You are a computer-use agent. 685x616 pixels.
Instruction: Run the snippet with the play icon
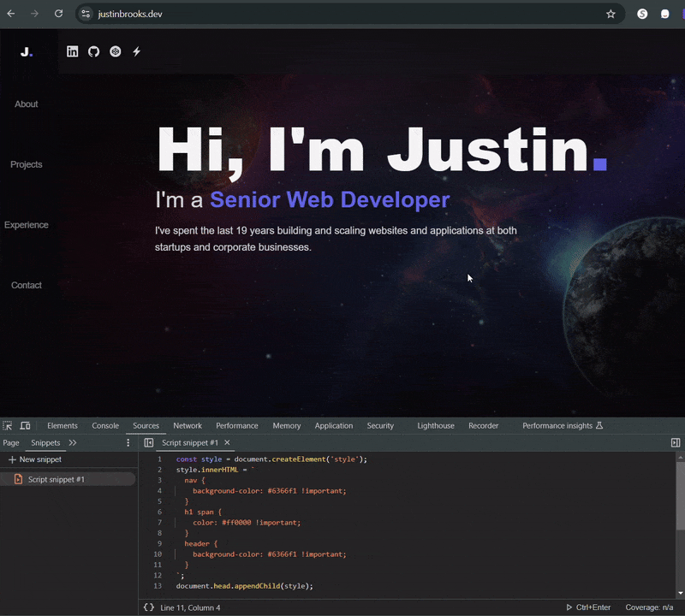point(569,607)
